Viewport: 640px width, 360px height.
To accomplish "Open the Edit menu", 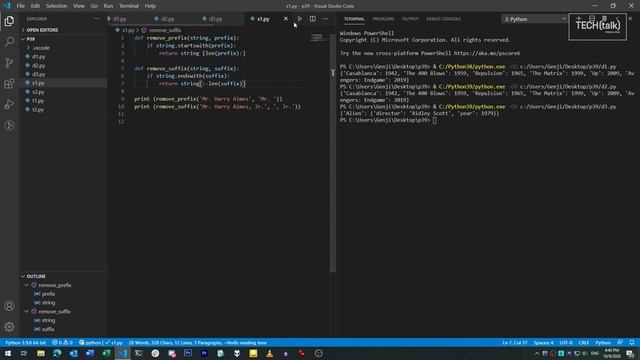I will coord(35,6).
